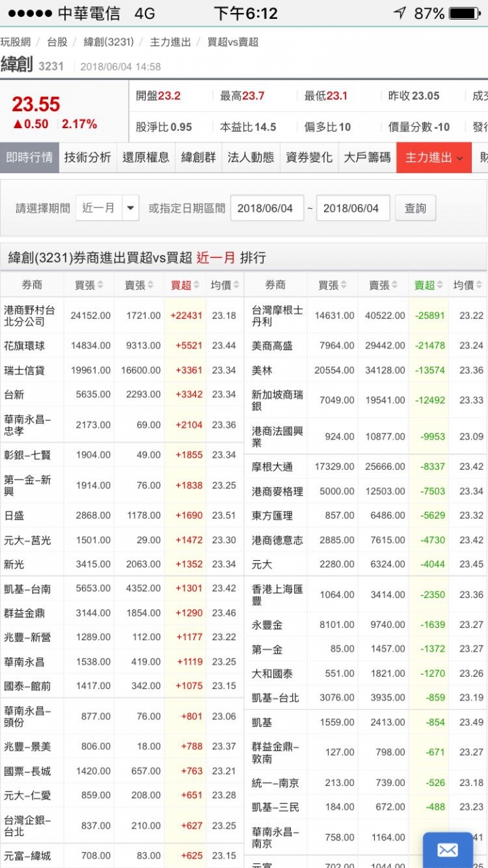Image resolution: width=488 pixels, height=868 pixels.
Task: Tap location arrow in status bar
Action: 400,13
